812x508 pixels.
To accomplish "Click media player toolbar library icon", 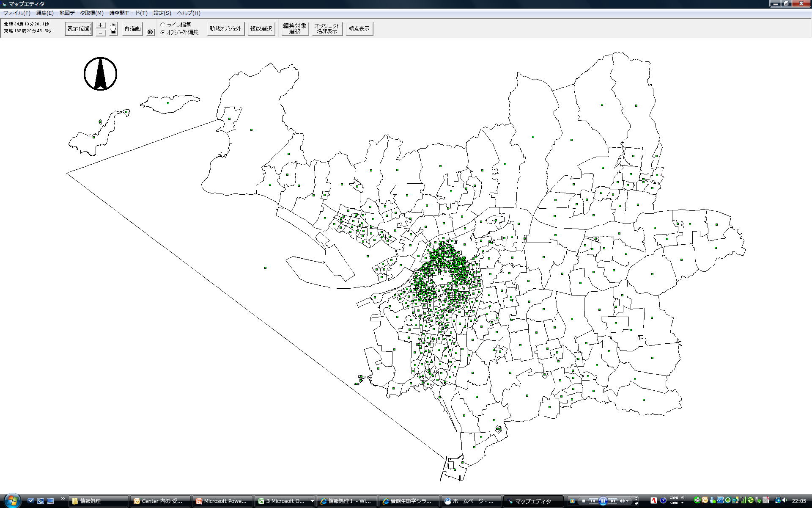I will pos(572,501).
